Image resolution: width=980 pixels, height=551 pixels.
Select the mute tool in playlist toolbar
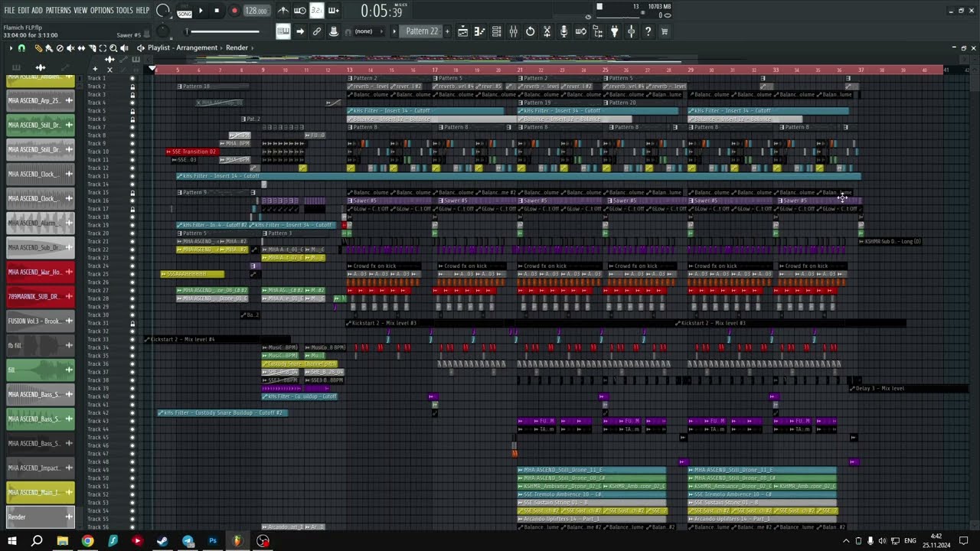(x=70, y=48)
